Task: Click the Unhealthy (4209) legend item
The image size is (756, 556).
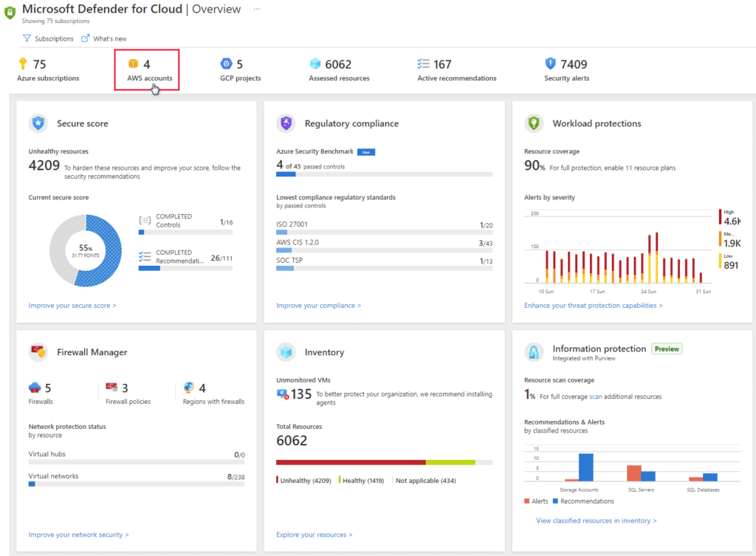Action: [x=303, y=480]
